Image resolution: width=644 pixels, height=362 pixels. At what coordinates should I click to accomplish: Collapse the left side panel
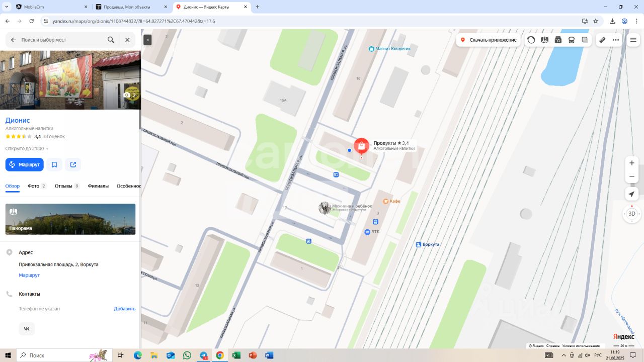[x=147, y=40]
